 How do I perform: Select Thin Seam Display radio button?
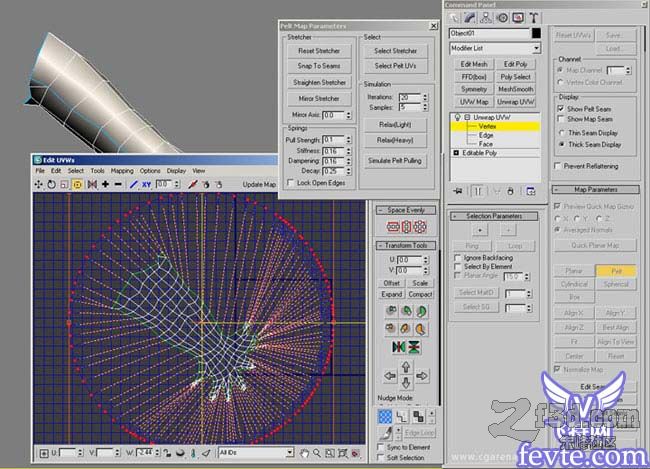[x=562, y=133]
